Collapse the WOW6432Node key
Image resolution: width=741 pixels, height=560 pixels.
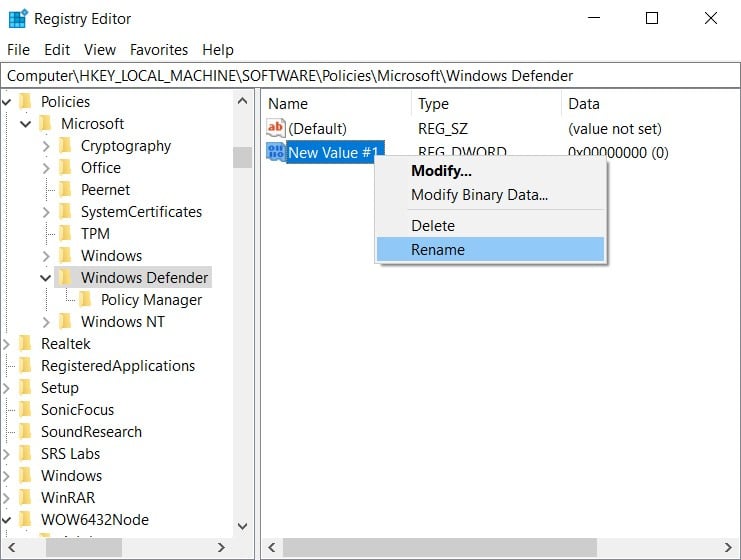[x=6, y=519]
